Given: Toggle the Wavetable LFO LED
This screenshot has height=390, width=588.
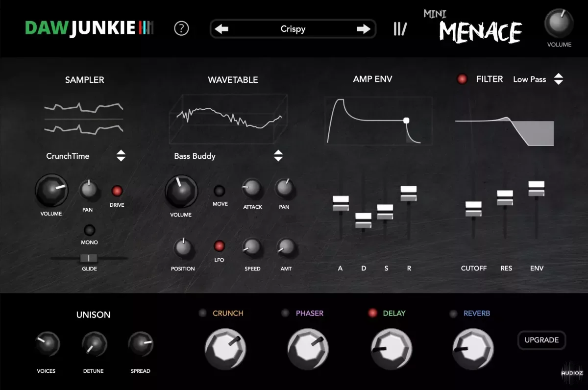Looking at the screenshot, I should [x=220, y=246].
